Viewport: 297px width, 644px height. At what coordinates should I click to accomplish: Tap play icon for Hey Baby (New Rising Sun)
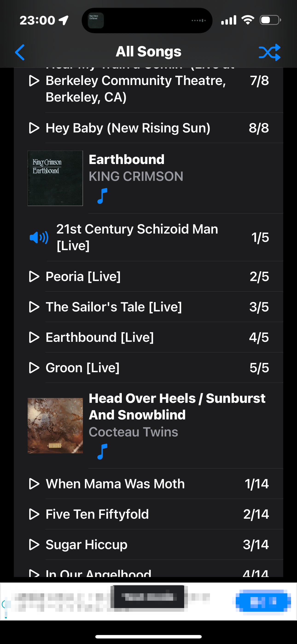(34, 128)
